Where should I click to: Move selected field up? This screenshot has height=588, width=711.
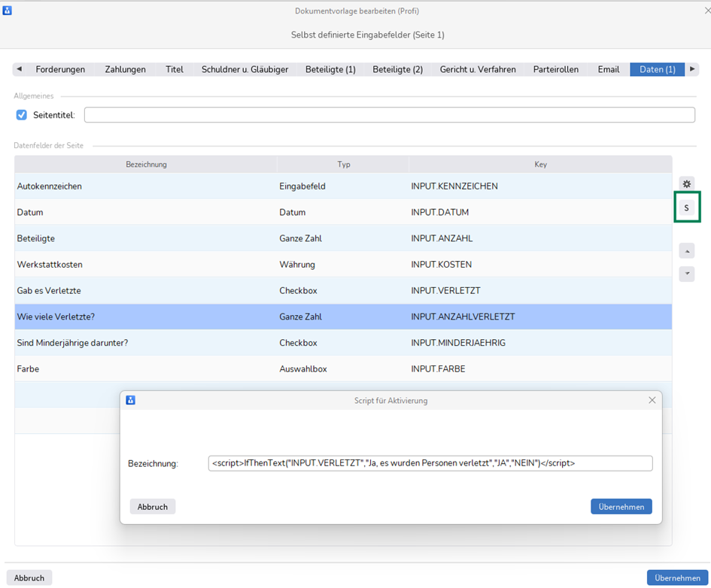point(686,251)
